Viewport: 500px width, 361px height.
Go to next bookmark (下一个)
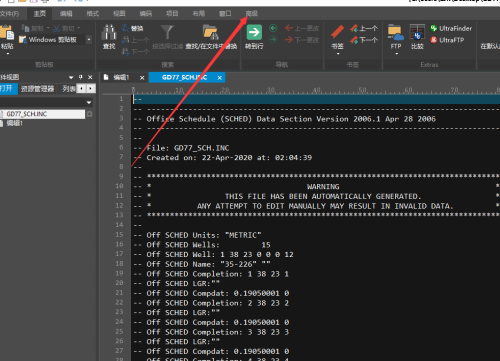(364, 40)
